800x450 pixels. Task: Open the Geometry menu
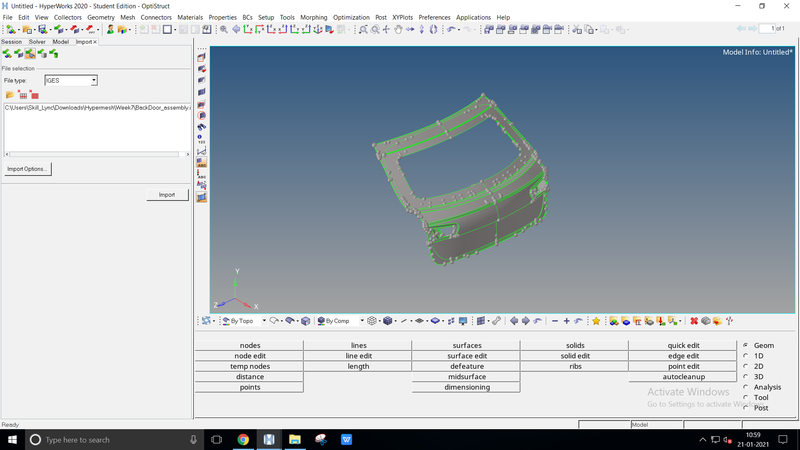pyautogui.click(x=100, y=17)
